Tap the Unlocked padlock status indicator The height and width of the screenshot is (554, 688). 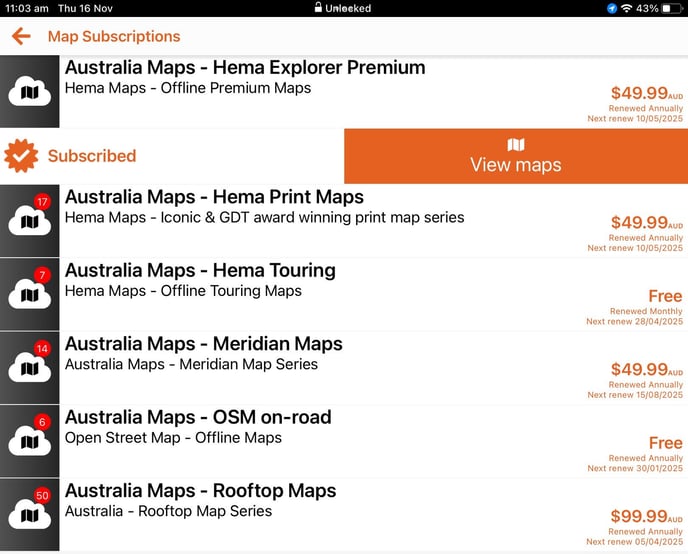click(x=343, y=8)
